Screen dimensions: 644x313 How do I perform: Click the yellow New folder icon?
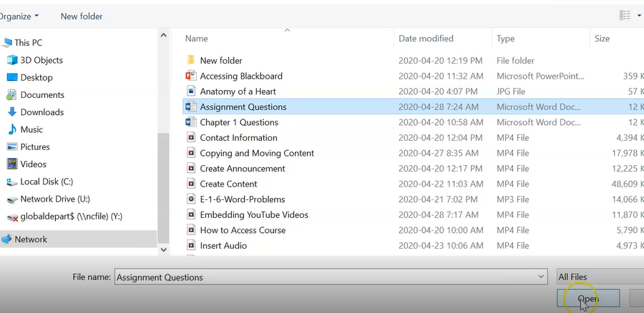pyautogui.click(x=190, y=60)
